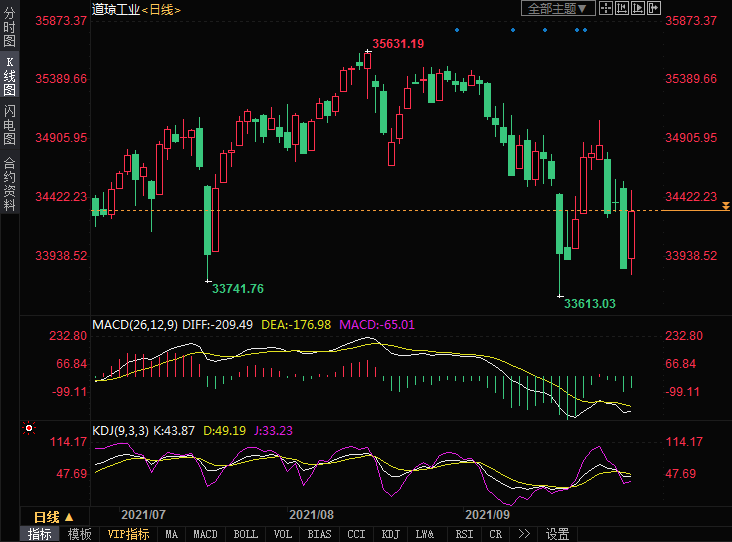Click the first blue event dot above chart
This screenshot has height=542, width=732.
pos(457,30)
